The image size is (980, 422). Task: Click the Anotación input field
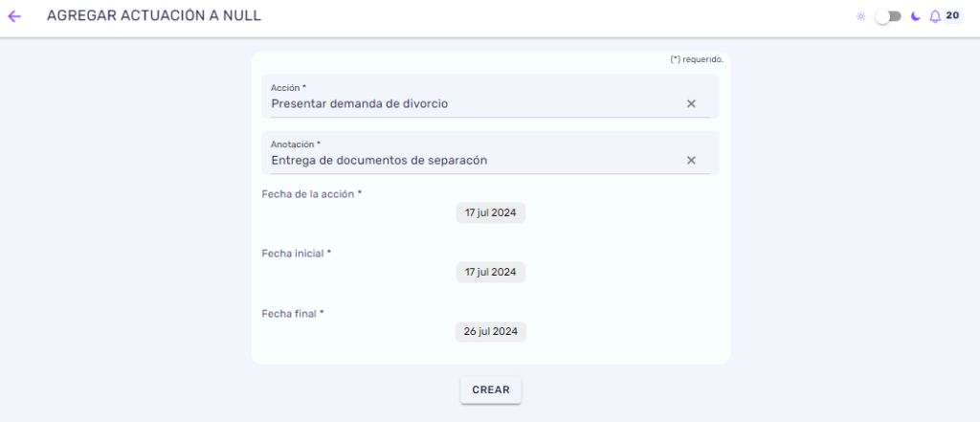coord(490,152)
